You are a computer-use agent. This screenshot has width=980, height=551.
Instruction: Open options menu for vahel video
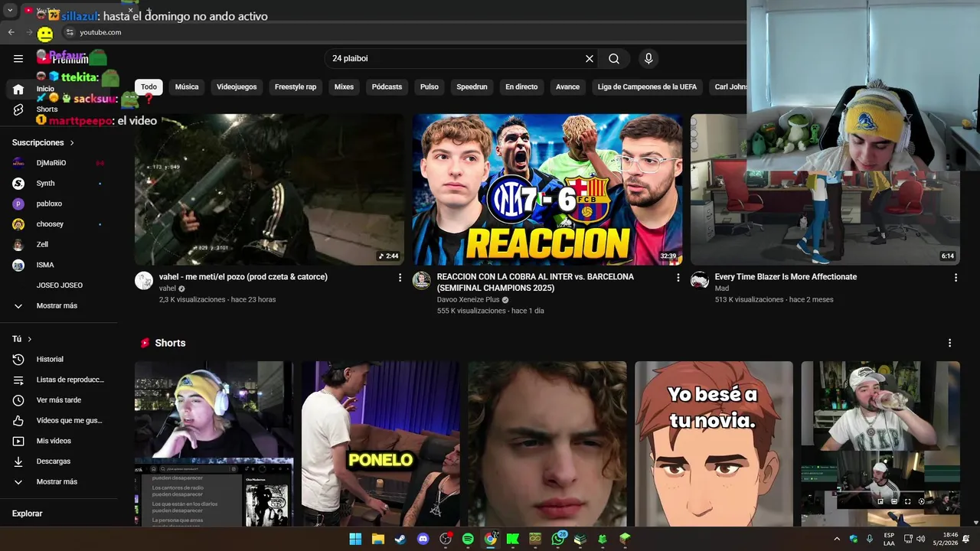(x=400, y=278)
